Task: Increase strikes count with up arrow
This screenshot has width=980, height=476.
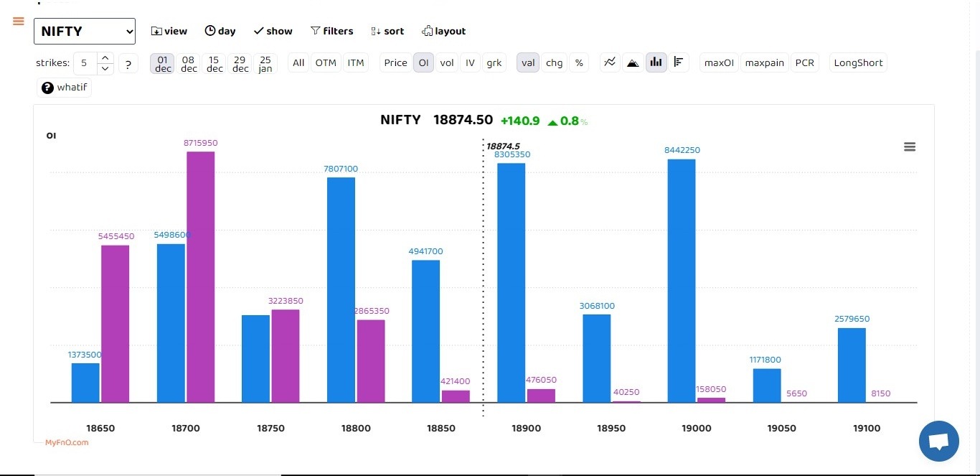Action: [105, 57]
